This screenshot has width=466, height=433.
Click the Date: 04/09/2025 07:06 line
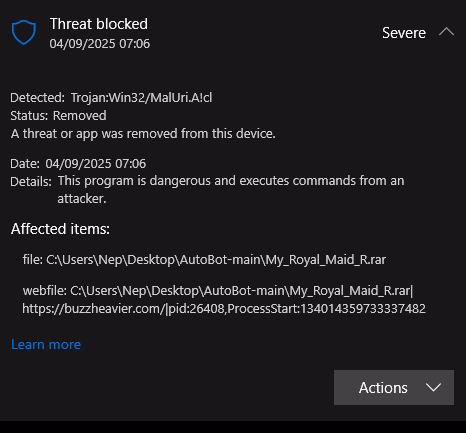(x=78, y=164)
